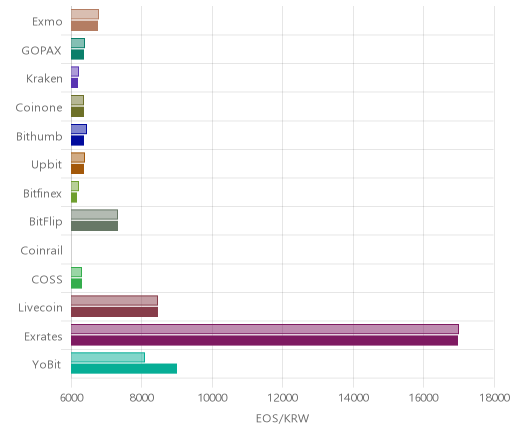Click the Coinone axis label
Image resolution: width=512 pixels, height=436 pixels.
39,107
